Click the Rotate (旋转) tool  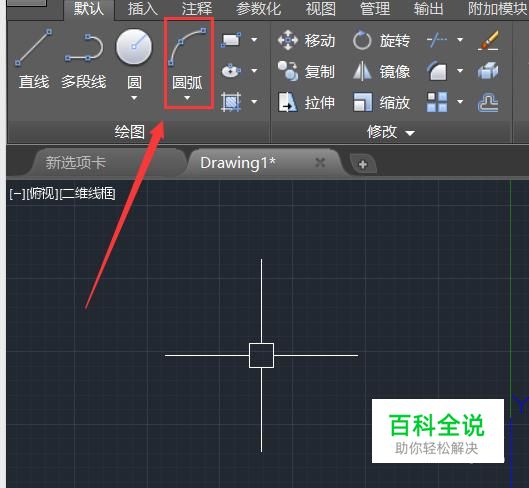click(381, 40)
